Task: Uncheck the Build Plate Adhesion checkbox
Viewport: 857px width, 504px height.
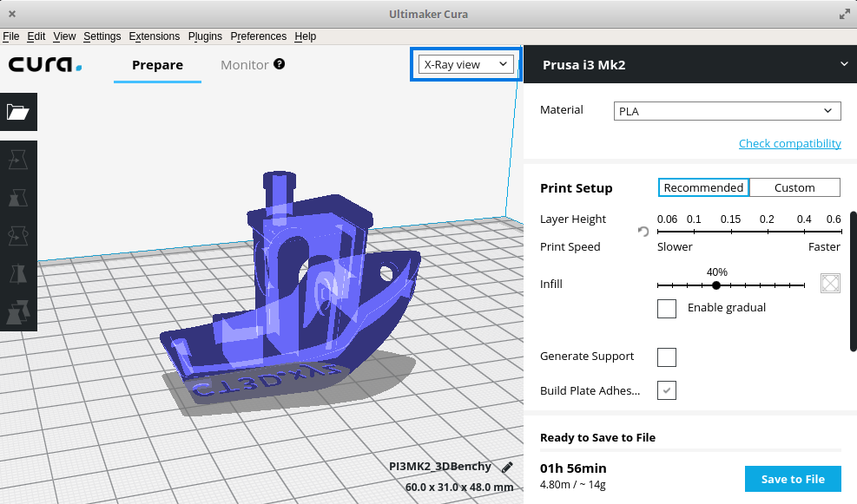Action: (666, 390)
